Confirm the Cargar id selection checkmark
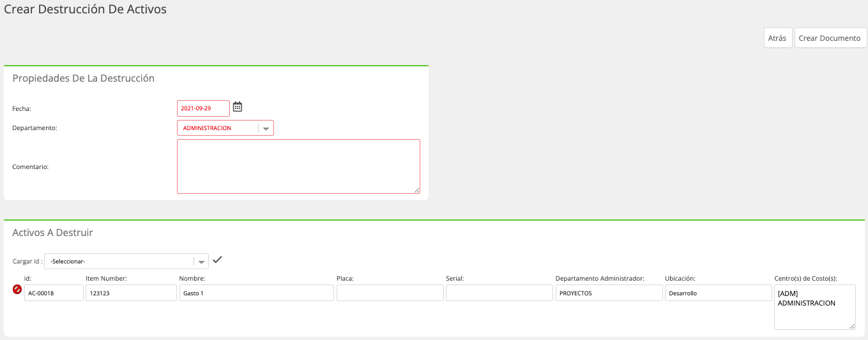 (217, 260)
